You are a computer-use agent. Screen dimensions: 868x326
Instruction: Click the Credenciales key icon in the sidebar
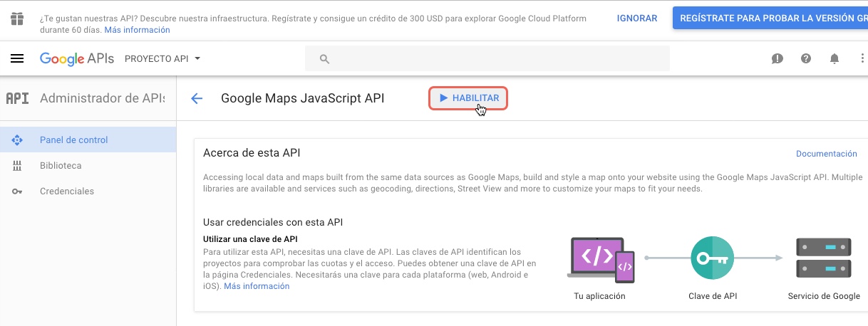(x=17, y=191)
